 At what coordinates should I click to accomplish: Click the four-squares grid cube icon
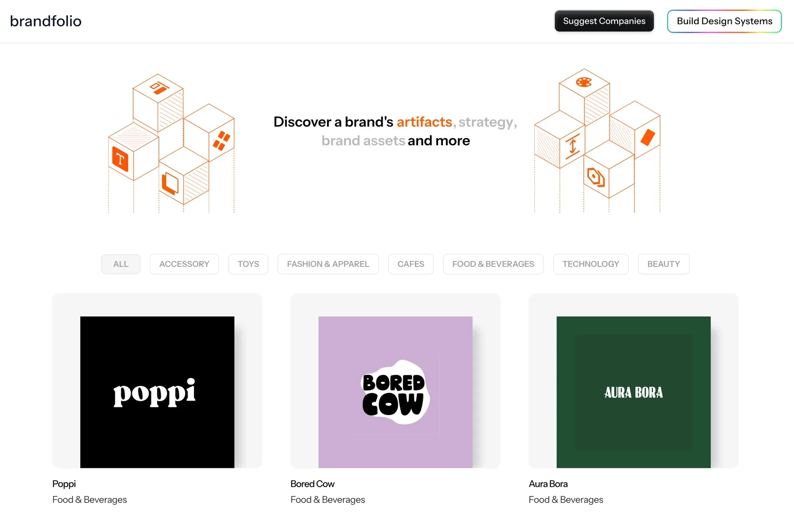click(221, 140)
